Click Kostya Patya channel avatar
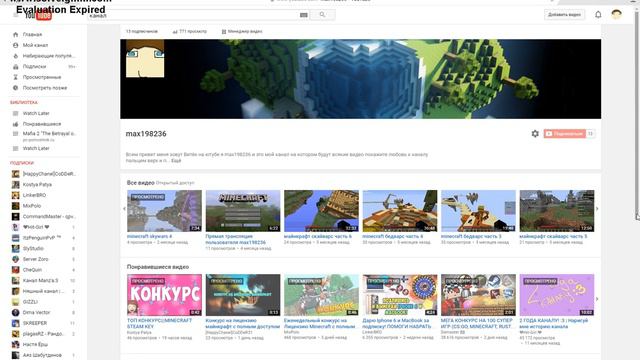640x360 pixels. (x=16, y=184)
